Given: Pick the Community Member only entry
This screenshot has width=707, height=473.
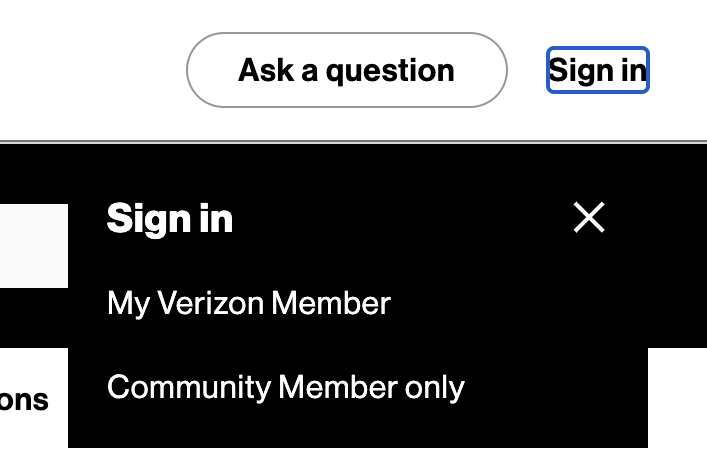Looking at the screenshot, I should point(285,387).
